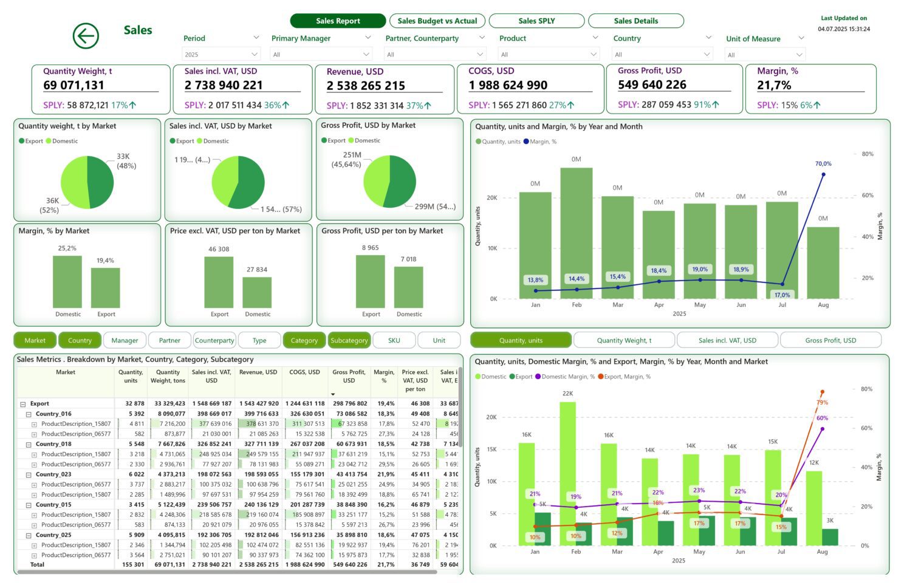This screenshot has height=588, width=907.
Task: Expand Country_018 ProductDescription_15807 row
Action: tap(35, 454)
